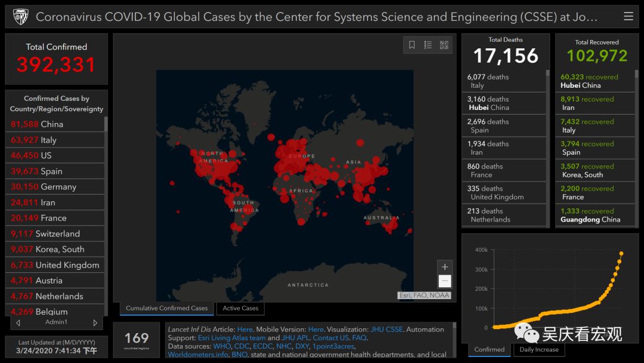644x363 pixels.
Task: Select Italy with 63,927 confirmed cases
Action: 55,140
